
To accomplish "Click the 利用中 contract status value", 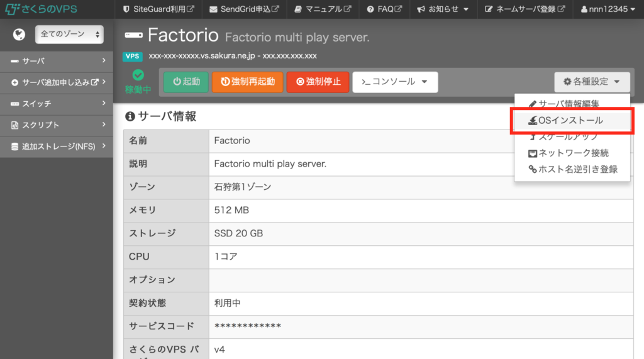I will click(x=227, y=303).
